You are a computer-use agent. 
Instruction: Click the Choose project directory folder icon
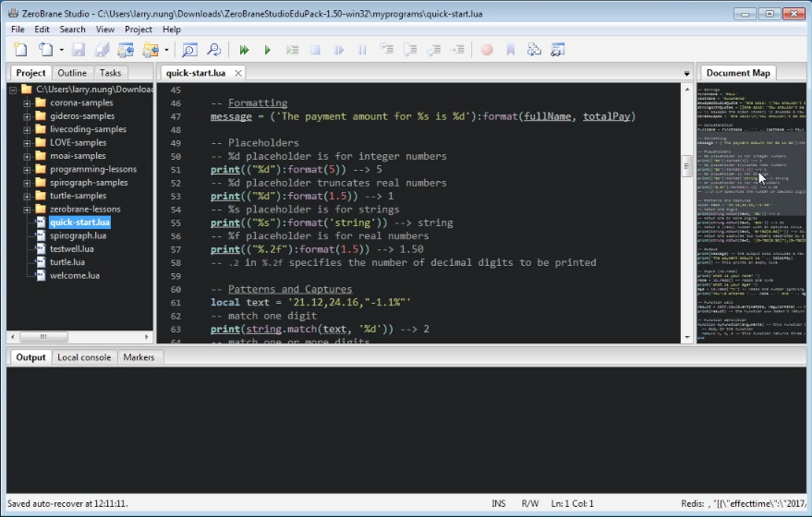click(151, 50)
